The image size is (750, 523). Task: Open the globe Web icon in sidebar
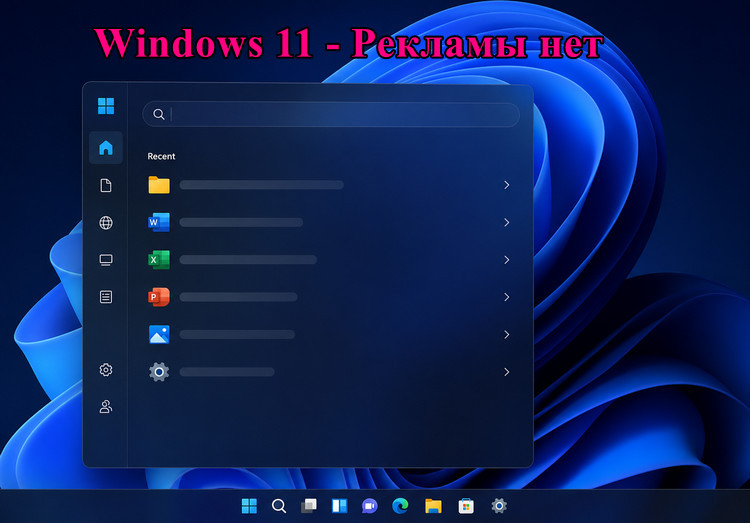click(106, 223)
